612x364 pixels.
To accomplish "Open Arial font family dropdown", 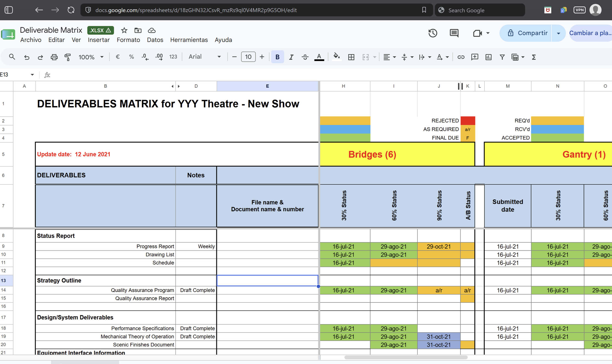I will pos(205,57).
